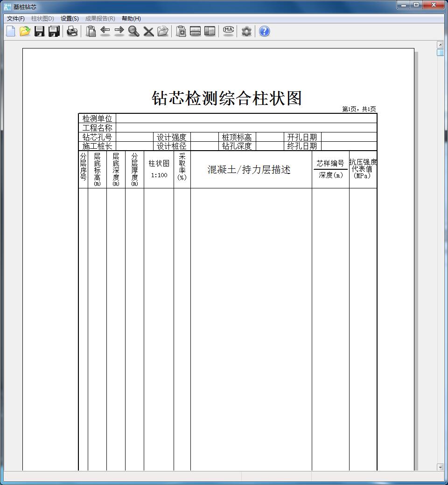The width and height of the screenshot is (448, 485).
Task: Click the 终孔日期 label
Action: pos(302,146)
